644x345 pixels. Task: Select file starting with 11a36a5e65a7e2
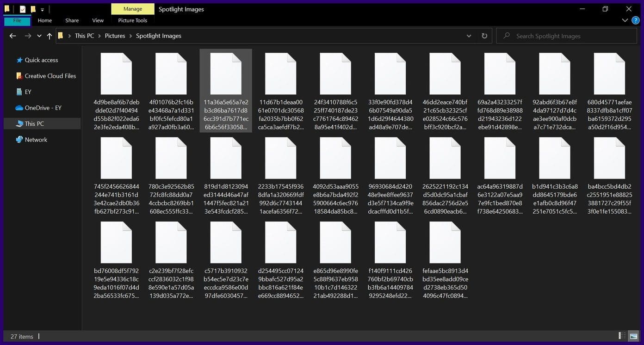(x=226, y=91)
